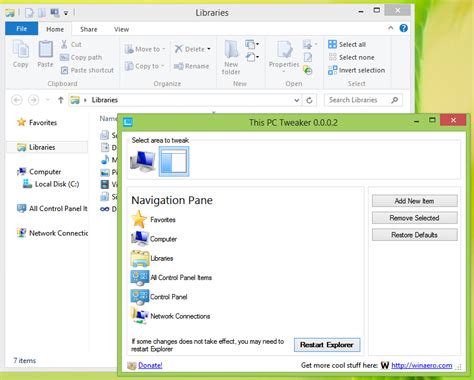This screenshot has width=474, height=380.
Task: Click Back navigation arrow in Explorer
Action: 17,100
